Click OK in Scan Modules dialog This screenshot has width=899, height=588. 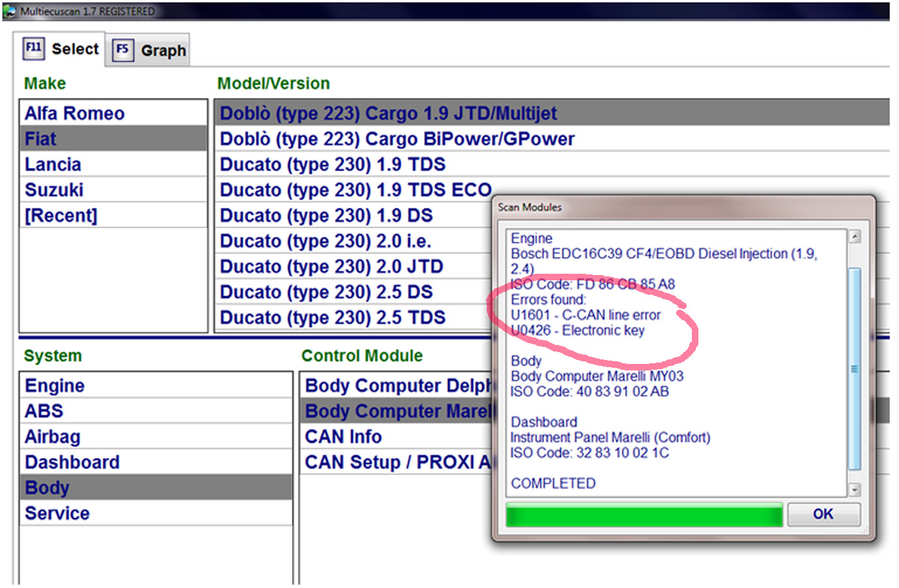coord(823,514)
